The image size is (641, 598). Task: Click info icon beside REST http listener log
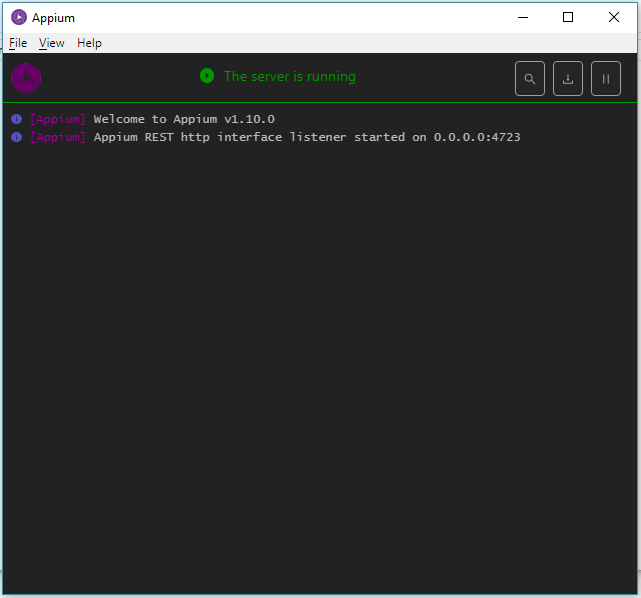point(16,137)
